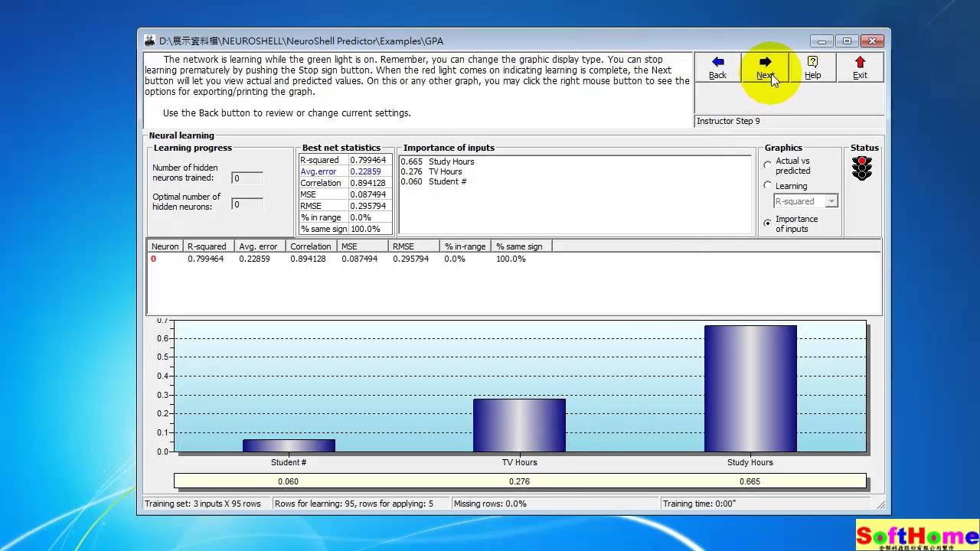Viewport: 980px width, 551px height.
Task: Click the Correlation value 0.894128 in statistics
Action: pos(371,183)
